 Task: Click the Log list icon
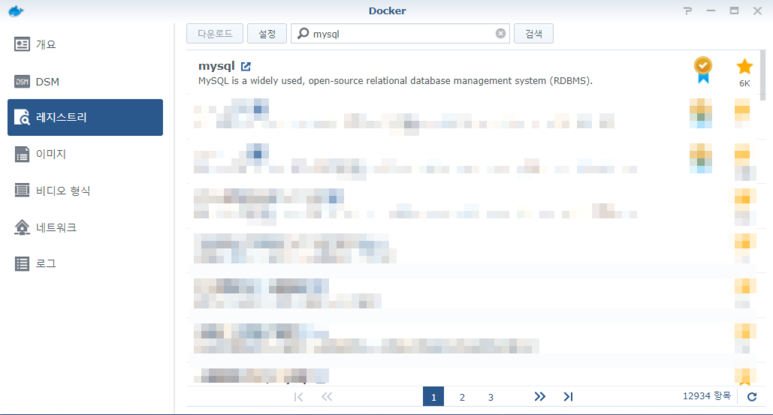pos(22,264)
